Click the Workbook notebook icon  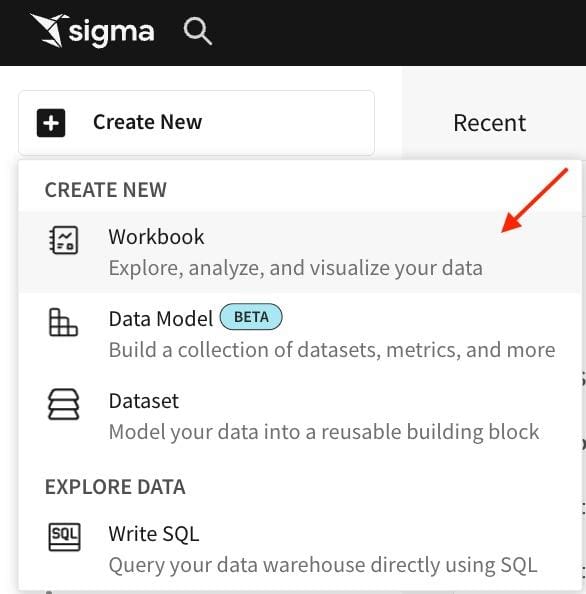click(63, 240)
